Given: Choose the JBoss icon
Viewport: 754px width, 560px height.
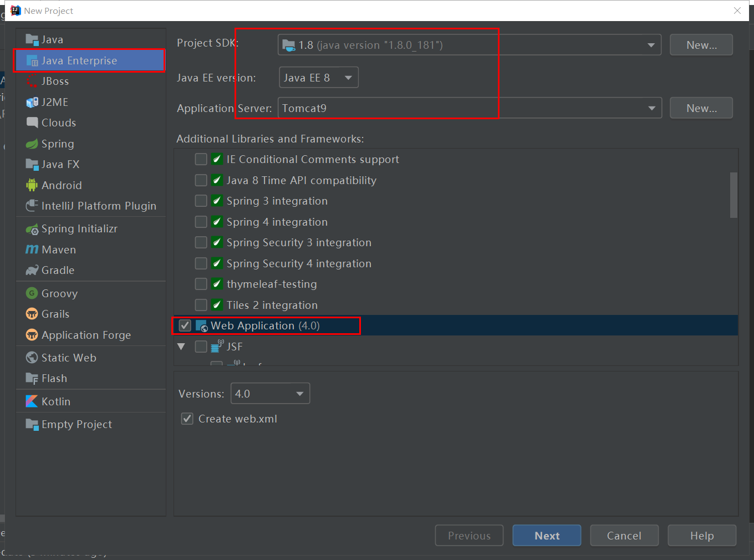Looking at the screenshot, I should pos(32,81).
